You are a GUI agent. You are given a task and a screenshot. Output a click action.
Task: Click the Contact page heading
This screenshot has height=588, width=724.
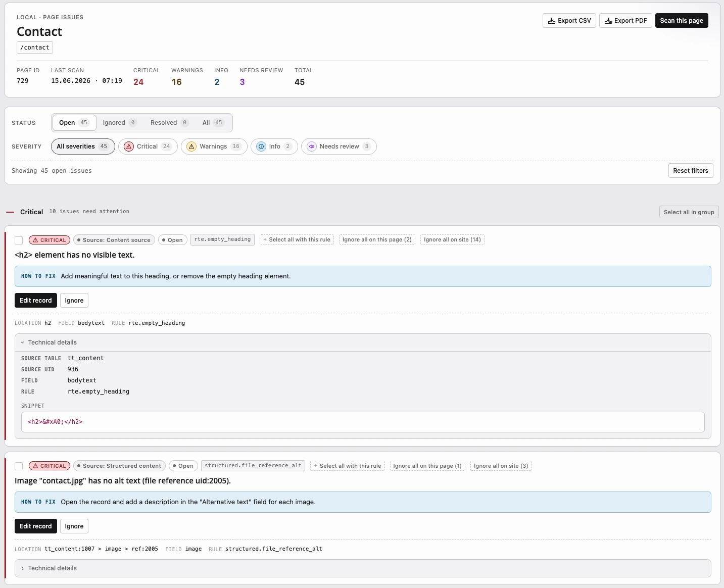pyautogui.click(x=39, y=32)
